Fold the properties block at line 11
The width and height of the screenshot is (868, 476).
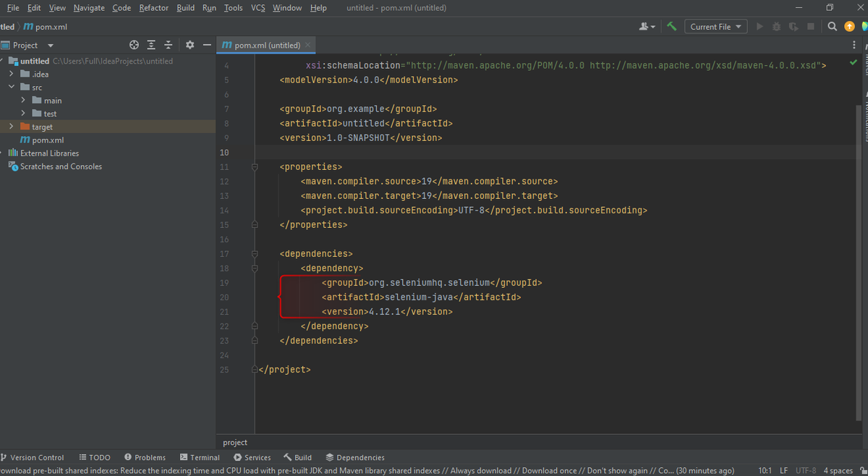[255, 167]
